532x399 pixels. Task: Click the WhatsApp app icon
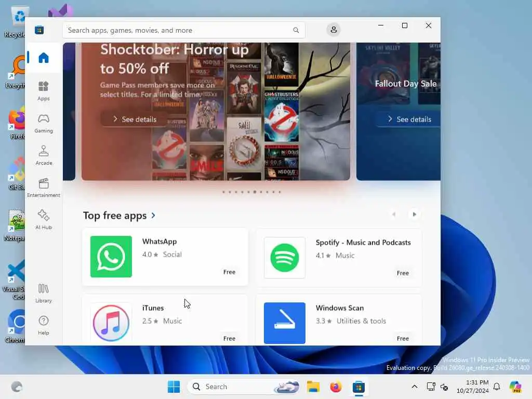click(x=111, y=257)
